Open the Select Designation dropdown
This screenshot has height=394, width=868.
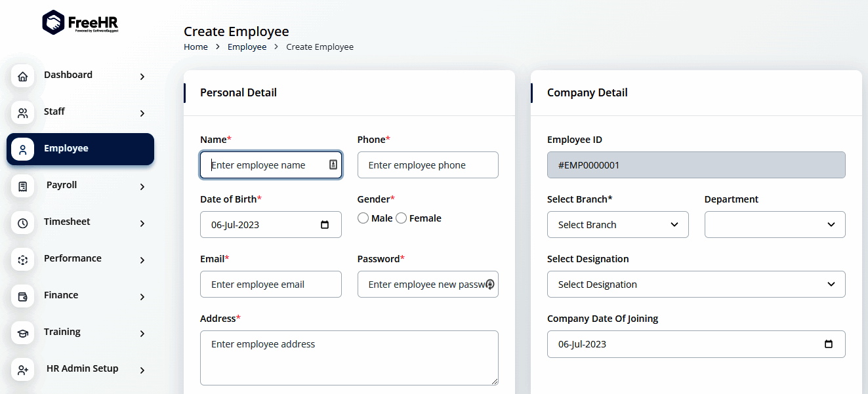695,285
